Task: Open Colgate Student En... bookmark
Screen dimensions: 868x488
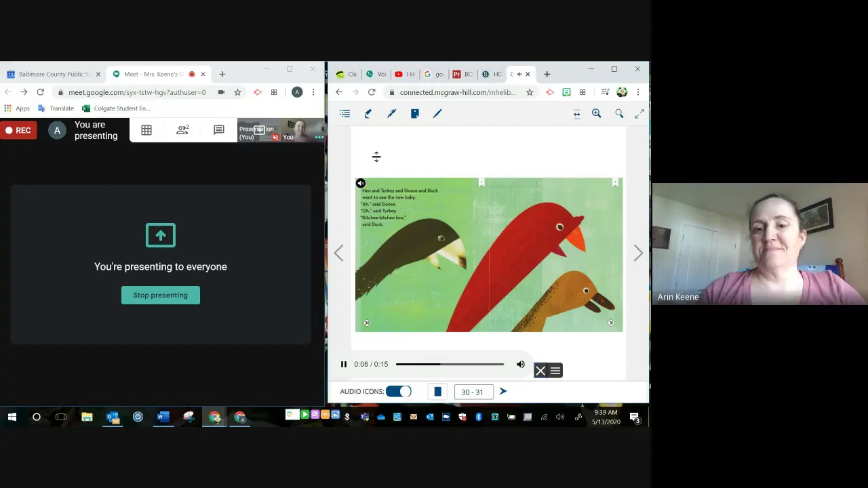Action: [x=116, y=108]
